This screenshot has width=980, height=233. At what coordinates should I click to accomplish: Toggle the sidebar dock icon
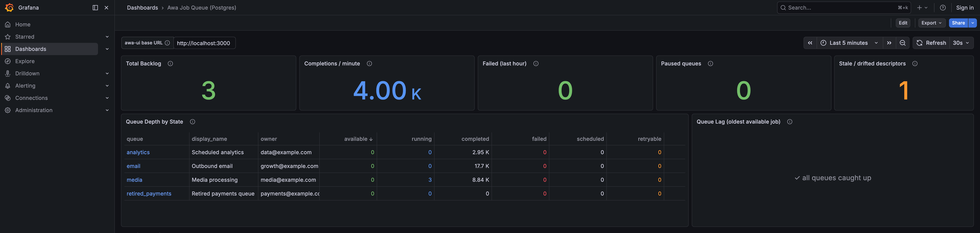[x=95, y=8]
